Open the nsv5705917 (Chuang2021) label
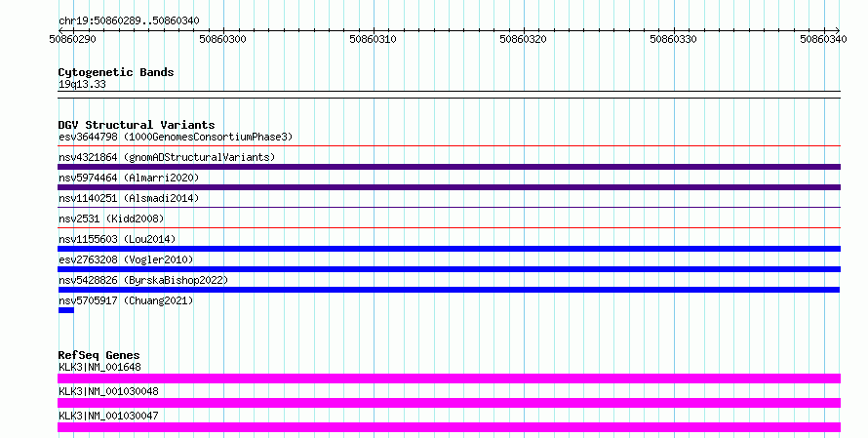868x438 pixels. (126, 300)
